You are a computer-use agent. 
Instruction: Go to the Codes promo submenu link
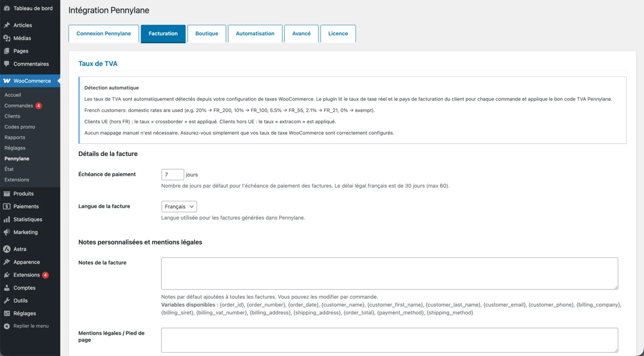pos(20,127)
